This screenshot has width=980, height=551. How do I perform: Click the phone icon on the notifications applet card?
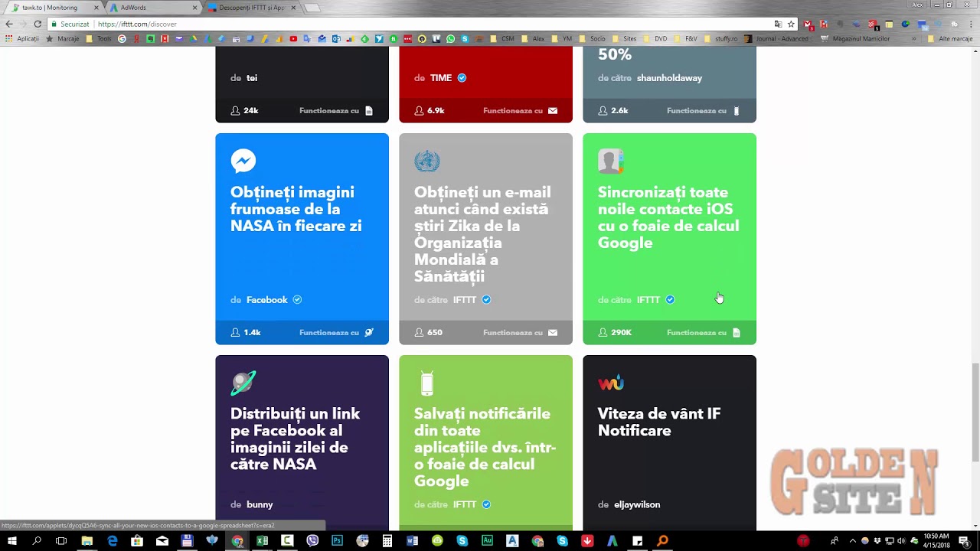(427, 383)
